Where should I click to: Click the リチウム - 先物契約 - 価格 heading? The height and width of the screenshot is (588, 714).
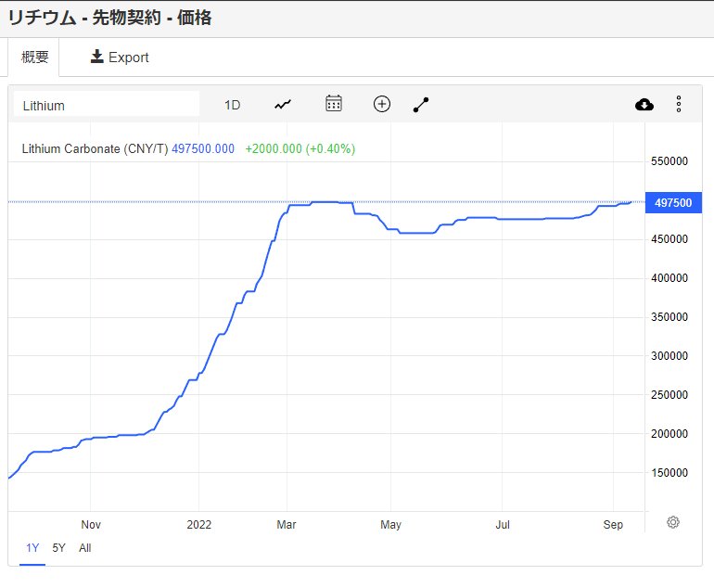[x=109, y=18]
